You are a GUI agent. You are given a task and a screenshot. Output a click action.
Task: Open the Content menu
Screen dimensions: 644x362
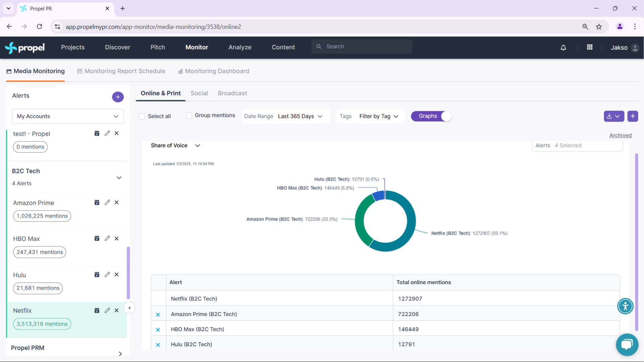(283, 47)
